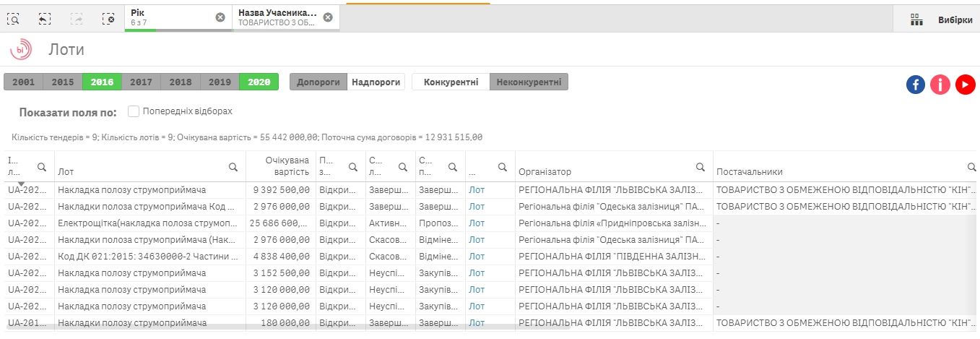The width and height of the screenshot is (980, 339).
Task: Toggle the 2016 year filter
Action: (102, 82)
